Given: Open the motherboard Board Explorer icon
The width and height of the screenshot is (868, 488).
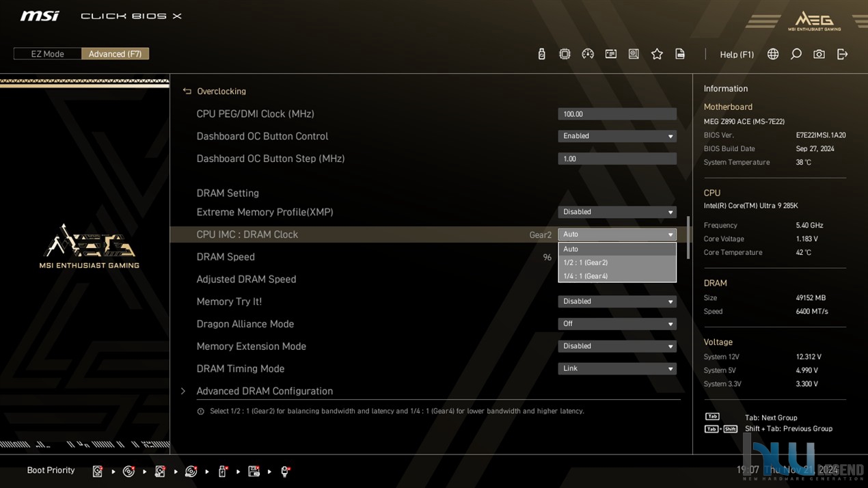Looking at the screenshot, I should (634, 54).
